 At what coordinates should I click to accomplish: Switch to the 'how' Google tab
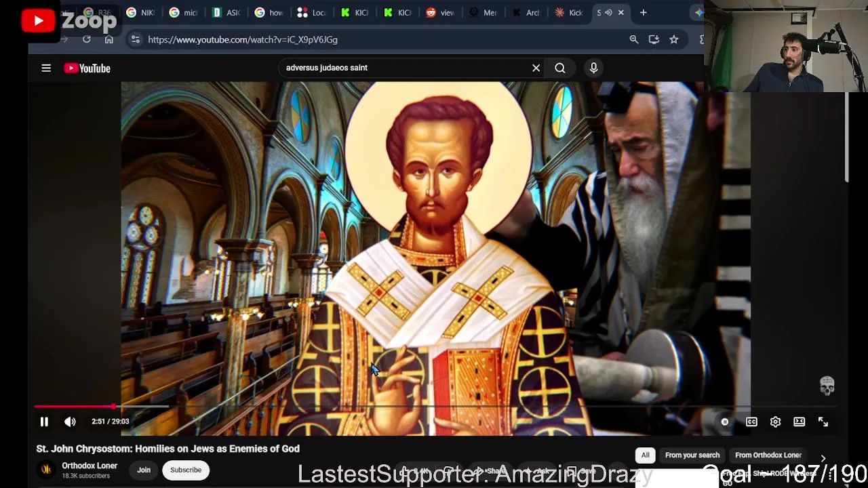click(269, 12)
